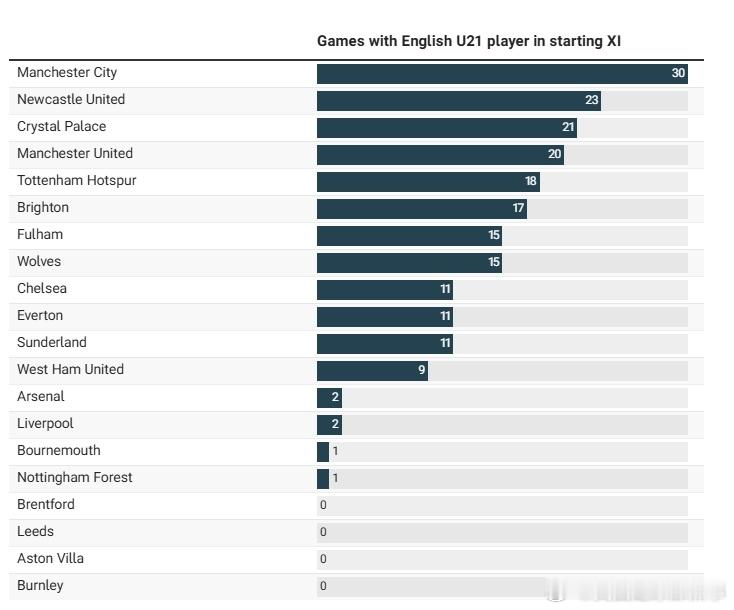This screenshot has width=734, height=610.
Task: Click the Crystal Palace bar showing 21
Action: point(447,128)
